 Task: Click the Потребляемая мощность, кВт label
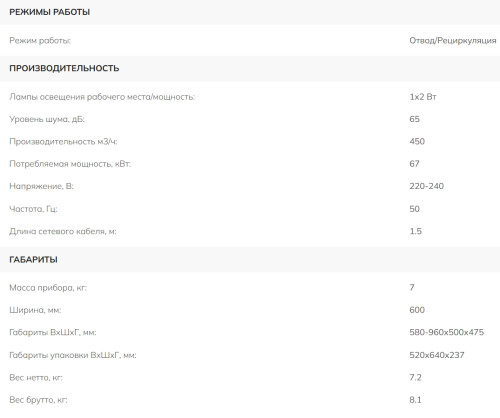point(70,164)
